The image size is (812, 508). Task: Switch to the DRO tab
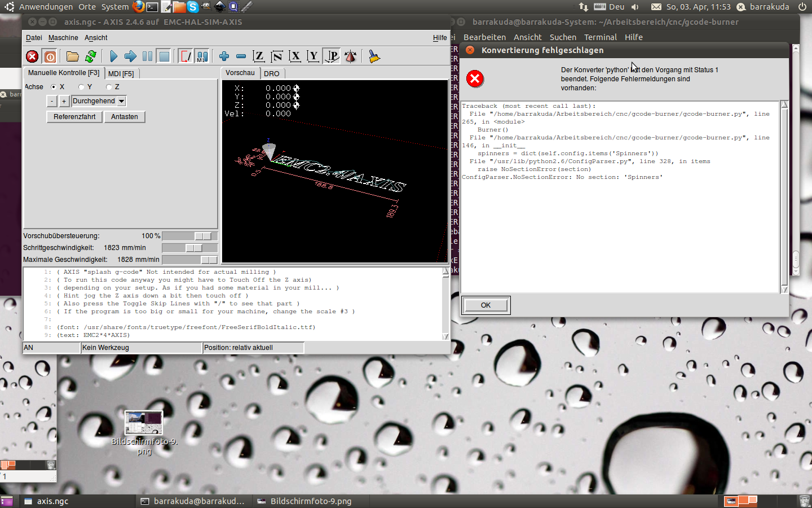pos(272,74)
